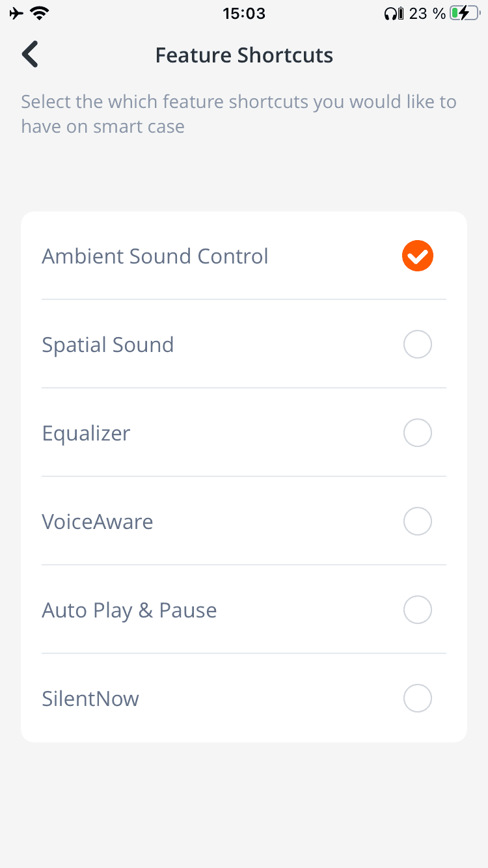Uncheck the orange Ambient Sound Control checkmark

pos(417,256)
